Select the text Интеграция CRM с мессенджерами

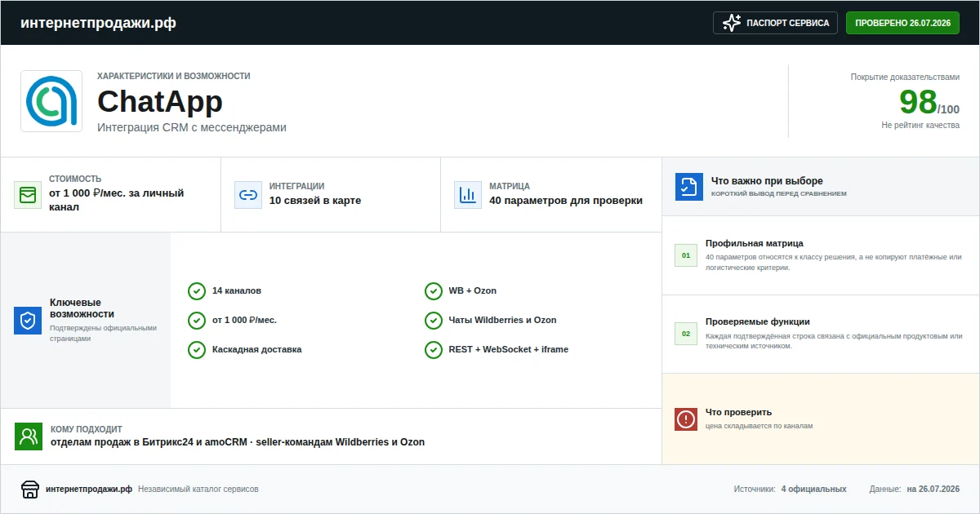click(x=192, y=127)
